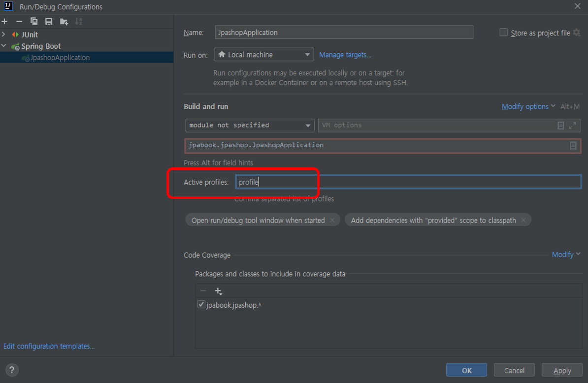Browse for the main class
Image resolution: width=588 pixels, height=383 pixels.
[x=573, y=145]
